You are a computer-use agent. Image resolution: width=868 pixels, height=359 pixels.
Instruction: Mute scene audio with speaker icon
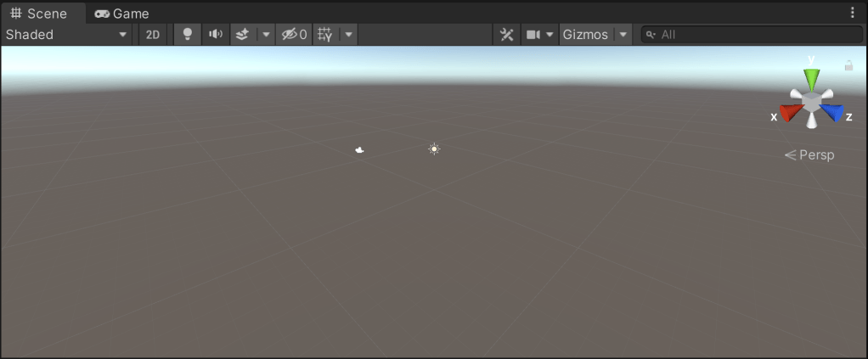point(216,35)
